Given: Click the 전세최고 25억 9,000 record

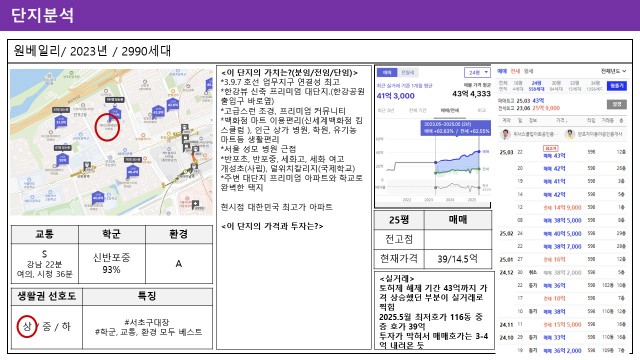Looking at the screenshot, I should coord(529,108).
